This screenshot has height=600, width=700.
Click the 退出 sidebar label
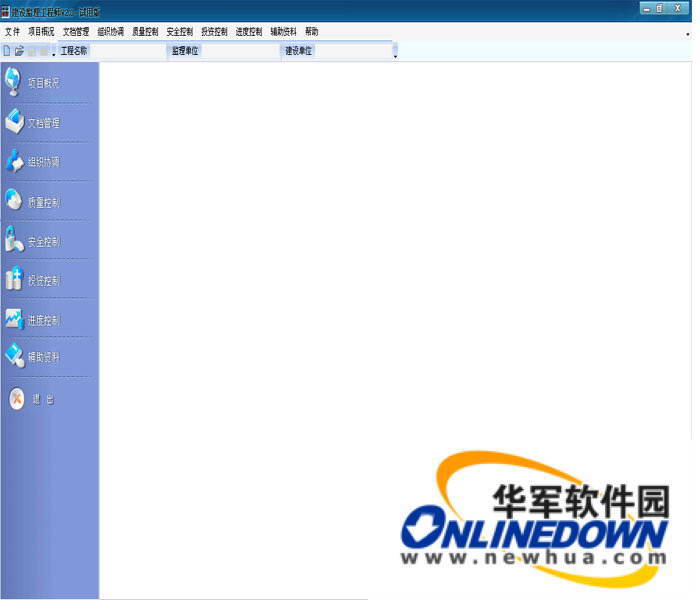(43, 399)
